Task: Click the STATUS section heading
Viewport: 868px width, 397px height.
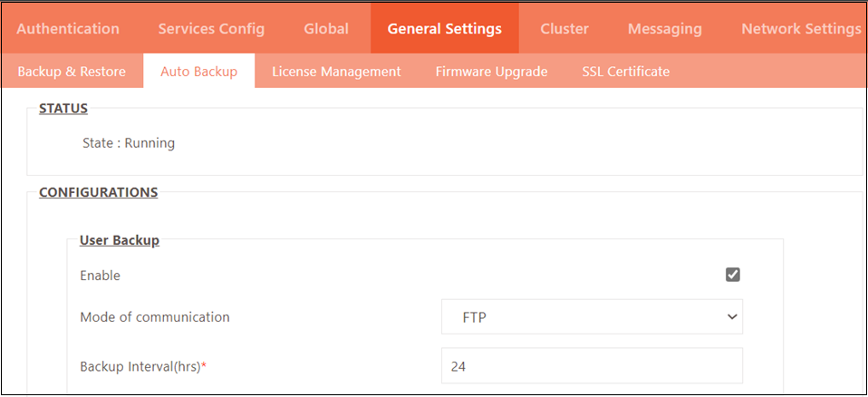Action: coord(63,109)
